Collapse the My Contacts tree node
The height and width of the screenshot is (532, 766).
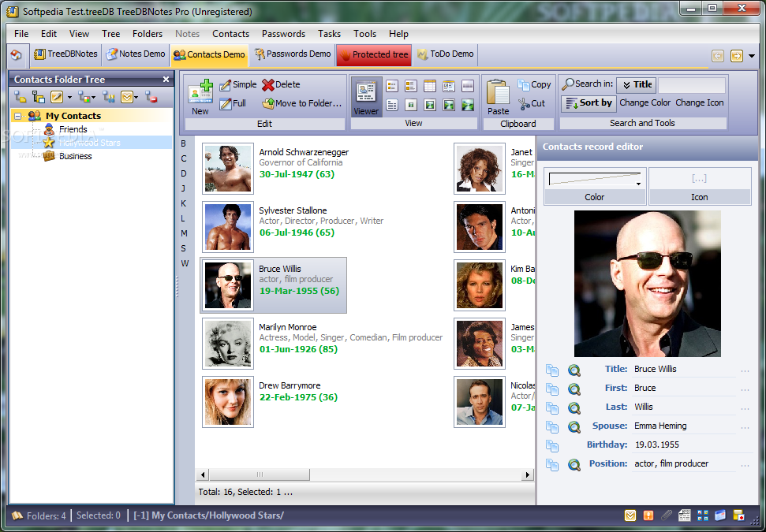point(18,116)
